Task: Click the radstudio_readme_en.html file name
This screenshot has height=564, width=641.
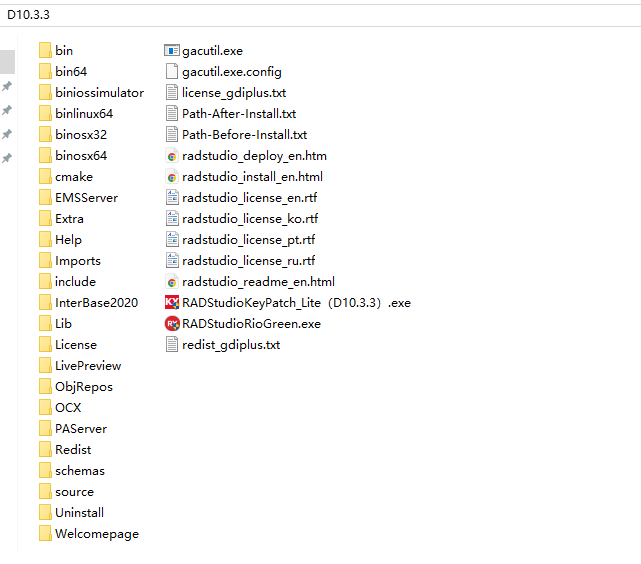Action: point(258,282)
